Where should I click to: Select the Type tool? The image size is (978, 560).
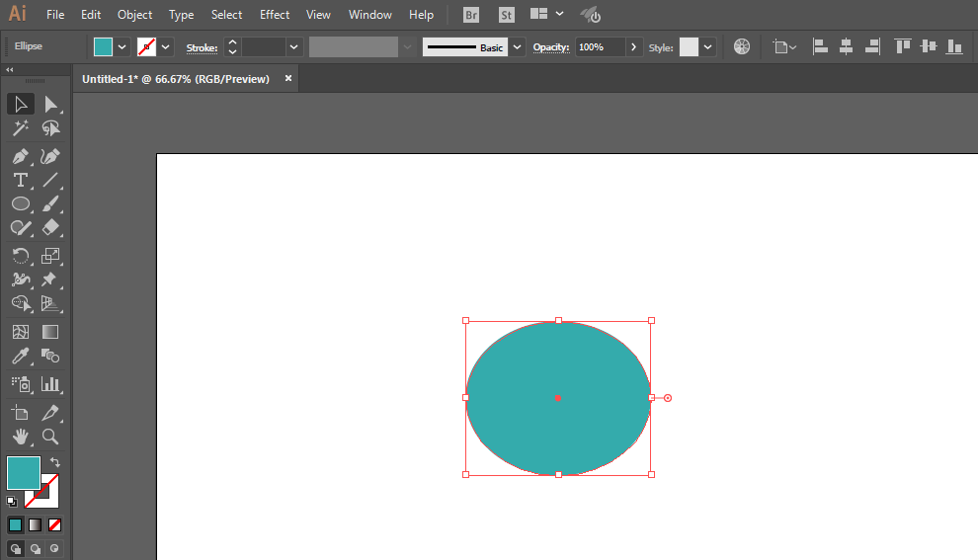click(21, 180)
